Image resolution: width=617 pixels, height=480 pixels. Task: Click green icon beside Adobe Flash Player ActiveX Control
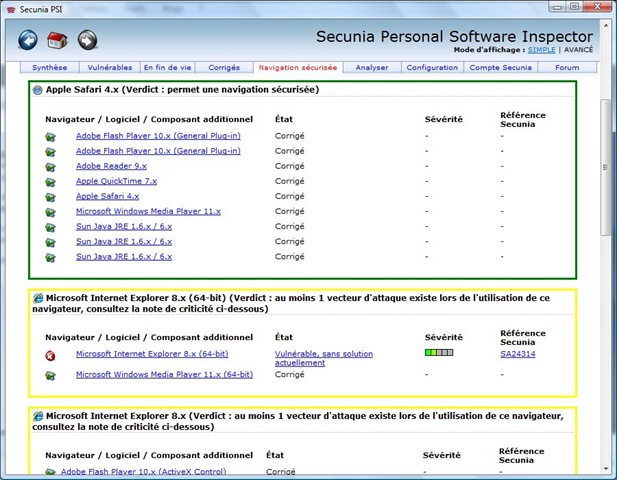(x=50, y=472)
